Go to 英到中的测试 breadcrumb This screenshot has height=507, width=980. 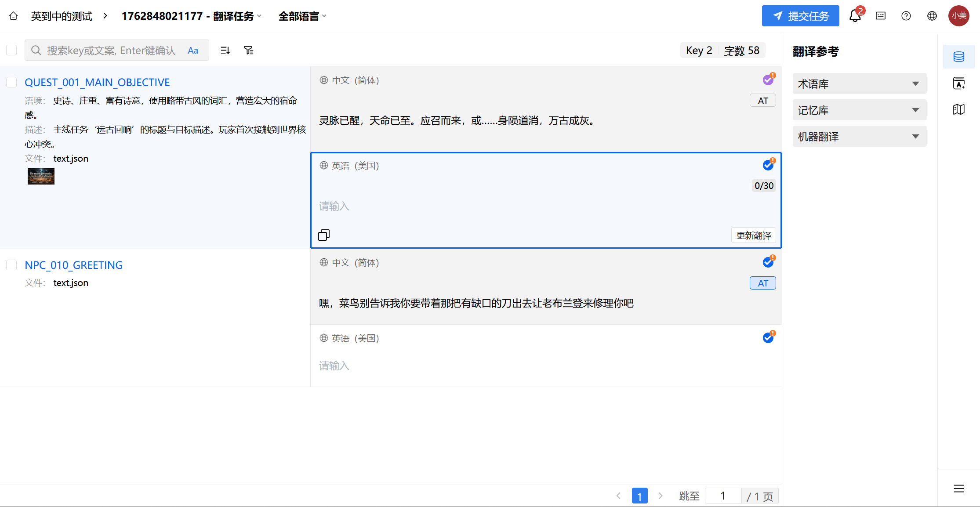pyautogui.click(x=62, y=16)
